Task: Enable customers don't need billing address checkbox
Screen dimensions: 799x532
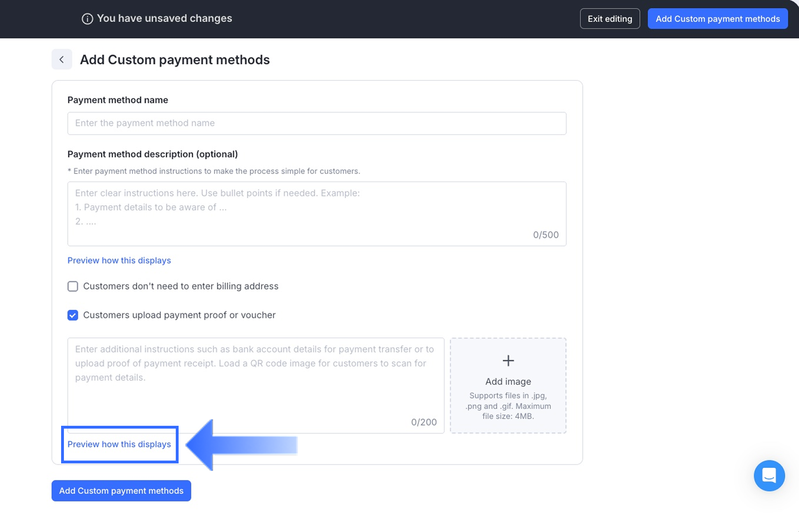Action: 73,287
